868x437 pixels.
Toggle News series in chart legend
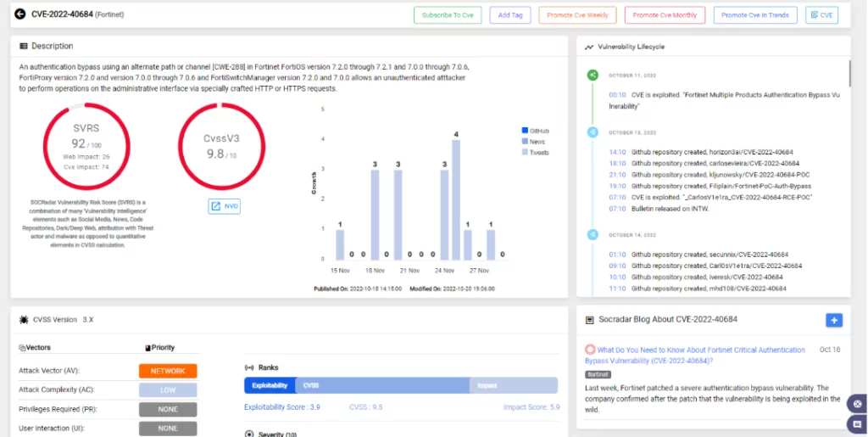click(533, 142)
